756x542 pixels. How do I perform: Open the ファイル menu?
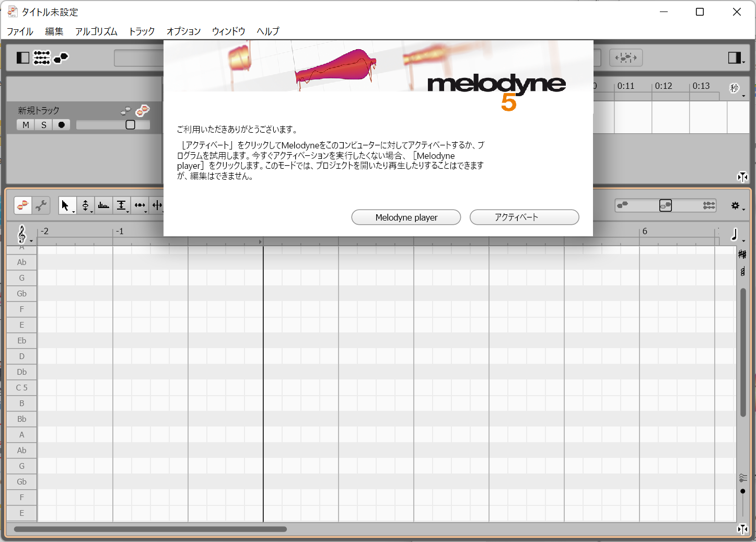coord(20,31)
